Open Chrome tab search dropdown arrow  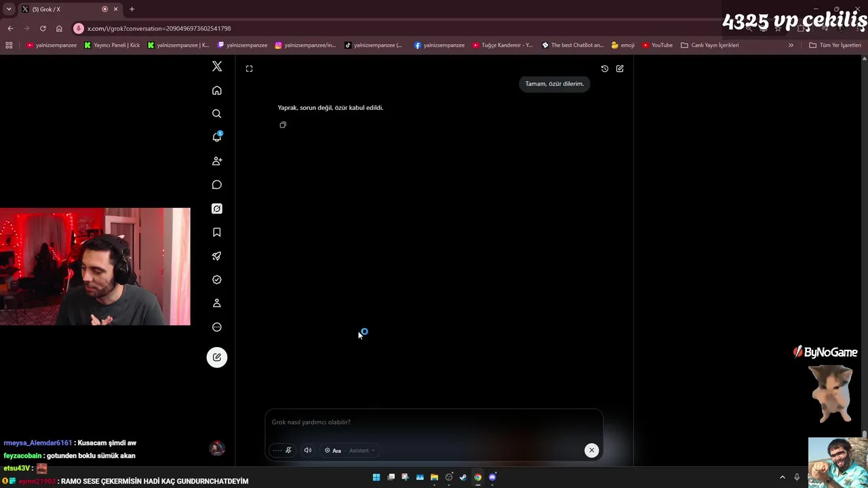(x=9, y=9)
